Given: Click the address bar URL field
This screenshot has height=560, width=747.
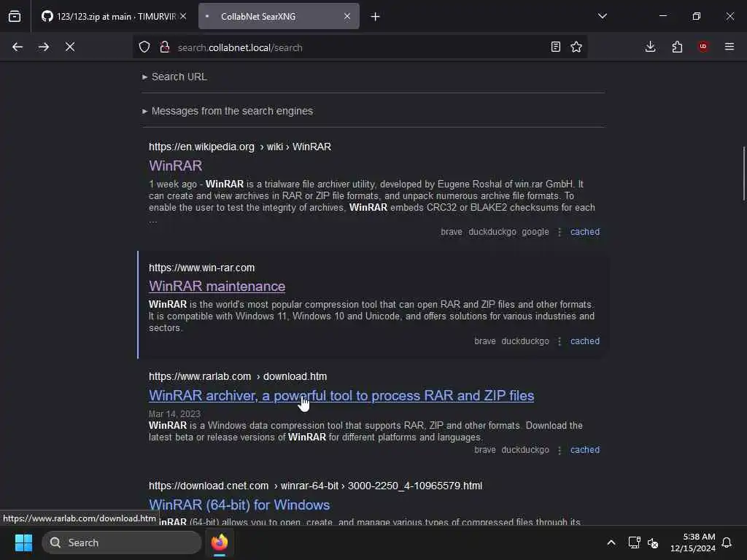Looking at the screenshot, I should pyautogui.click(x=360, y=47).
